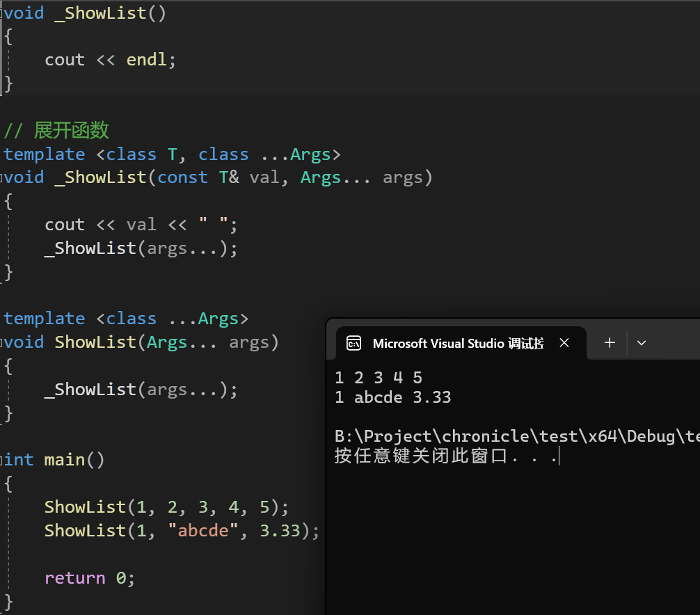Collapse the void ShowList(Args... args) function

(1, 343)
